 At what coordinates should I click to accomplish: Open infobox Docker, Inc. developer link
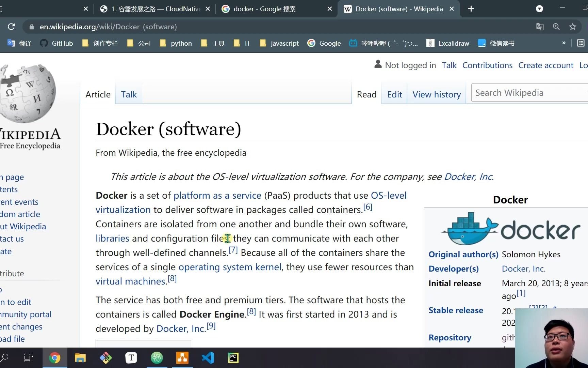tap(524, 269)
